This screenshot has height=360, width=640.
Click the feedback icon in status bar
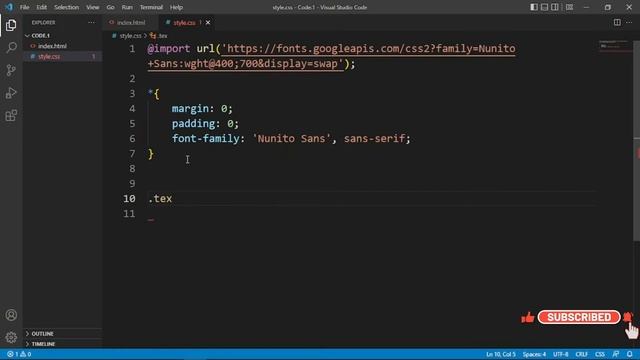616,354
